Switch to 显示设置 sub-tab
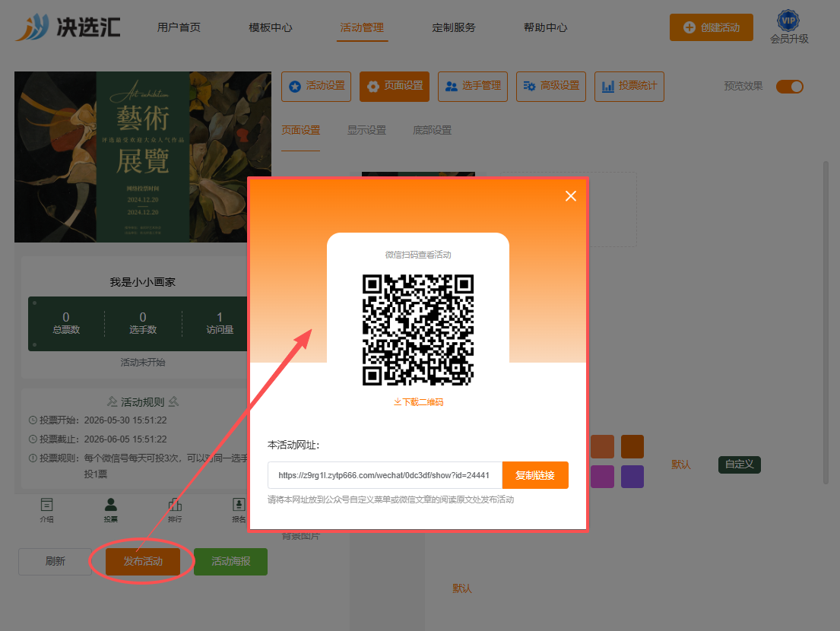This screenshot has height=631, width=840. 366,130
